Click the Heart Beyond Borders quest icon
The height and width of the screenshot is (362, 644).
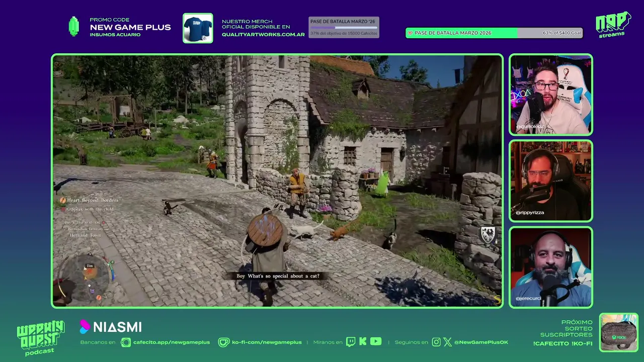click(x=63, y=200)
